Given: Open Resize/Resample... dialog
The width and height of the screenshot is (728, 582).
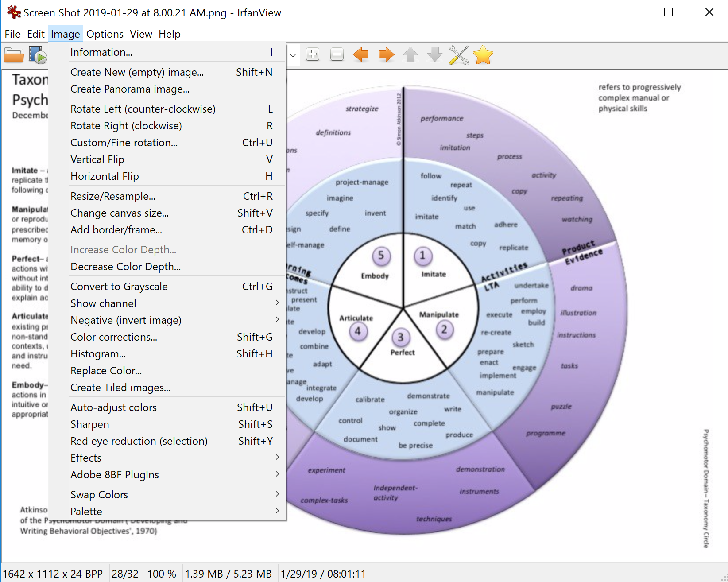Looking at the screenshot, I should coord(167,196).
